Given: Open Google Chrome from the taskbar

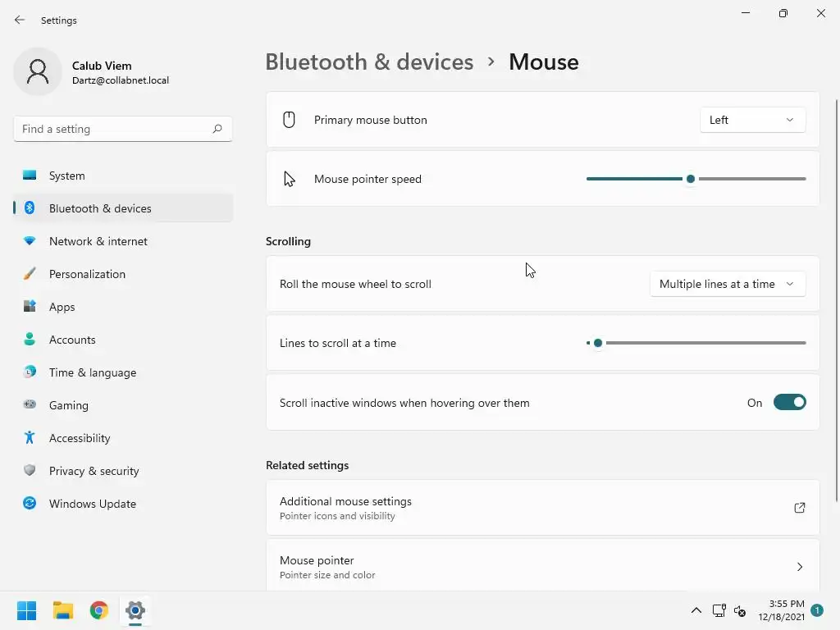Looking at the screenshot, I should (x=99, y=610).
